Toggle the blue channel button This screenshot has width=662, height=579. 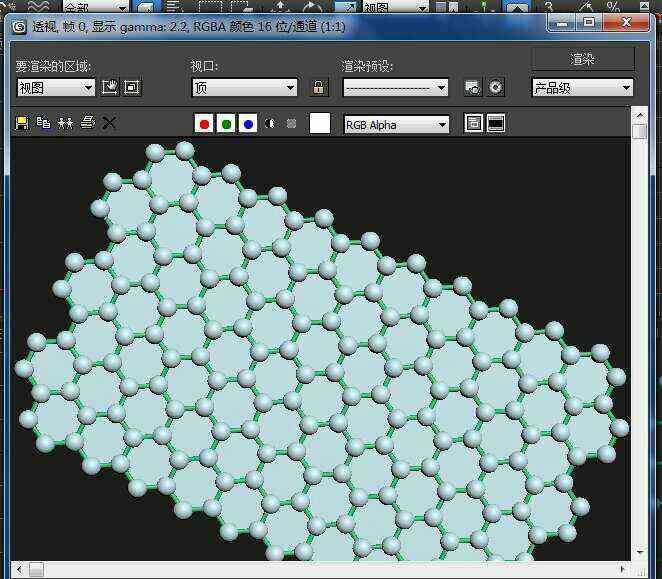coord(248,124)
